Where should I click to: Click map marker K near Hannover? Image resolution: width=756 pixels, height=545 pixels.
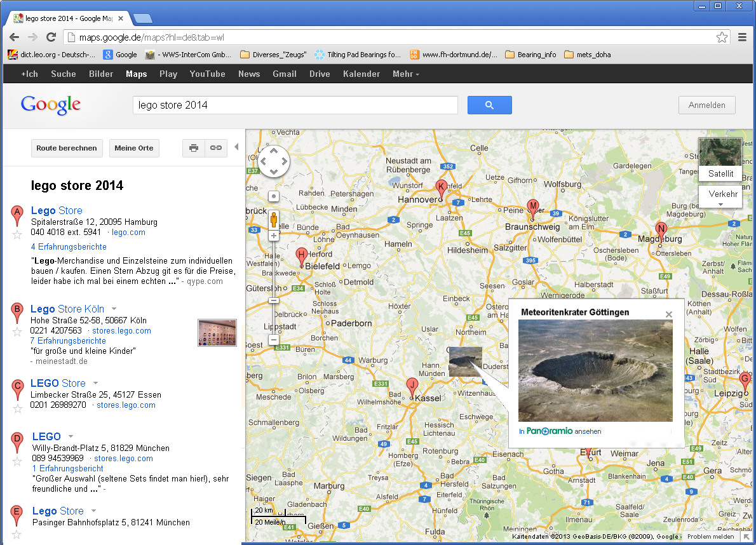tap(441, 189)
